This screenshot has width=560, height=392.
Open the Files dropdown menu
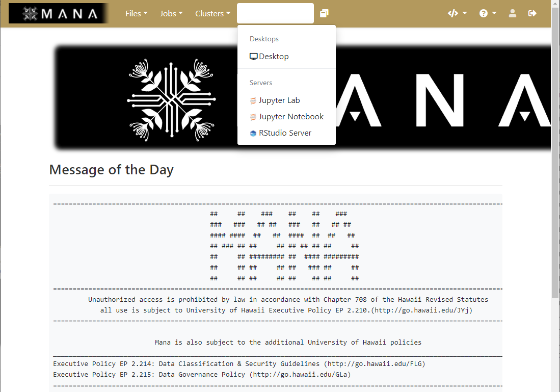(136, 14)
